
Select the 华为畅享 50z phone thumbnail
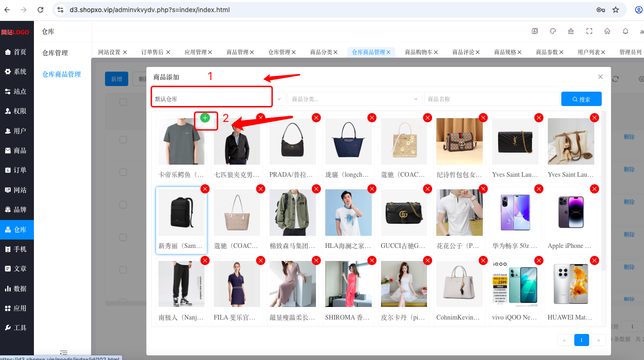click(515, 213)
